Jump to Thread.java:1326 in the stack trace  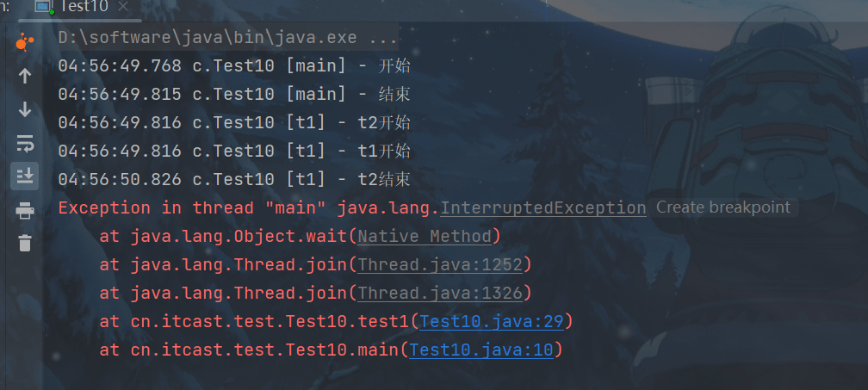point(440,293)
